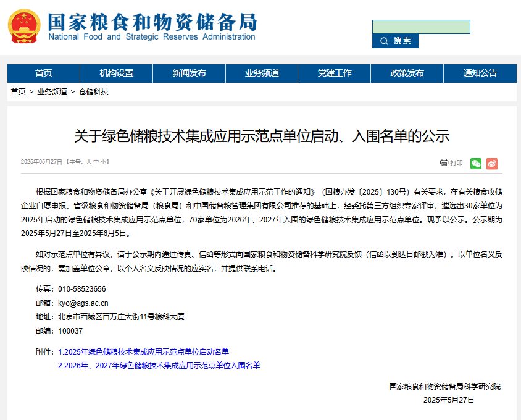
Task: Click 仓储科技 breadcrumb link
Action: [x=93, y=91]
